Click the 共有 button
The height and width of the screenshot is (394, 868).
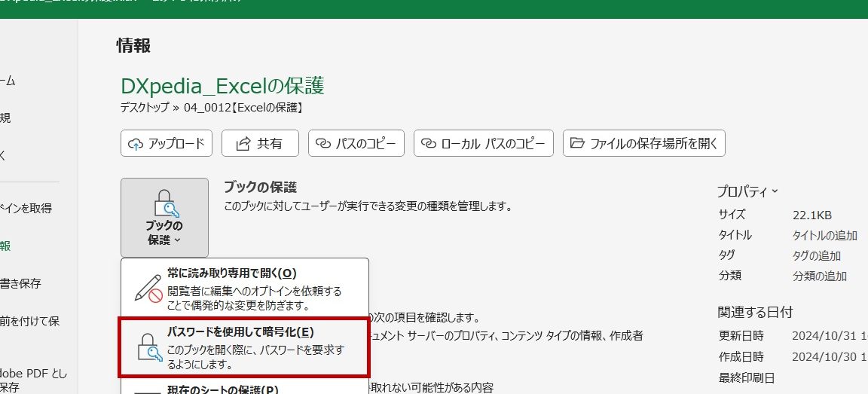[260, 143]
